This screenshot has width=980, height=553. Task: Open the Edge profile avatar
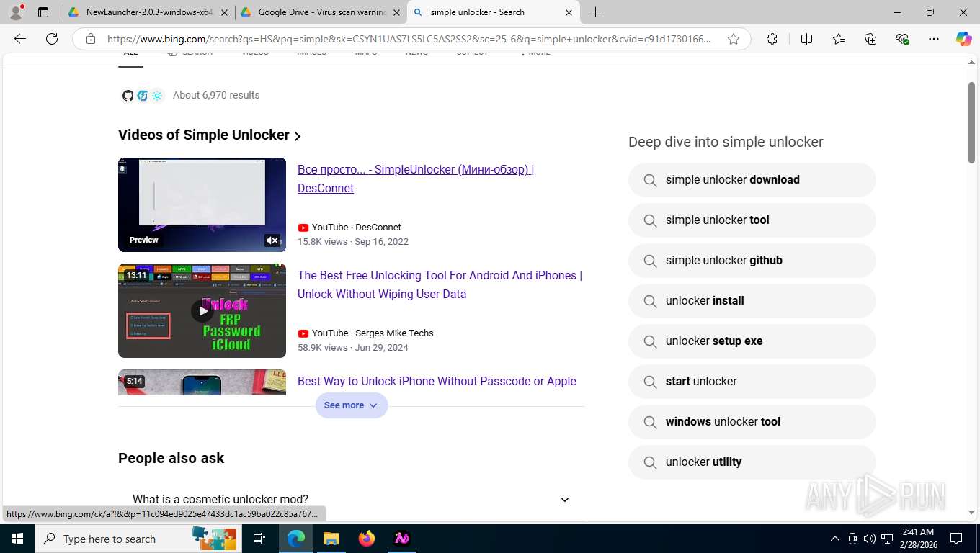16,12
